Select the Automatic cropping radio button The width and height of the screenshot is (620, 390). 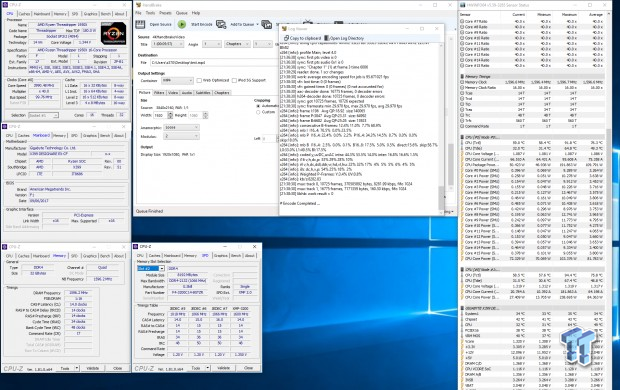click(x=258, y=106)
